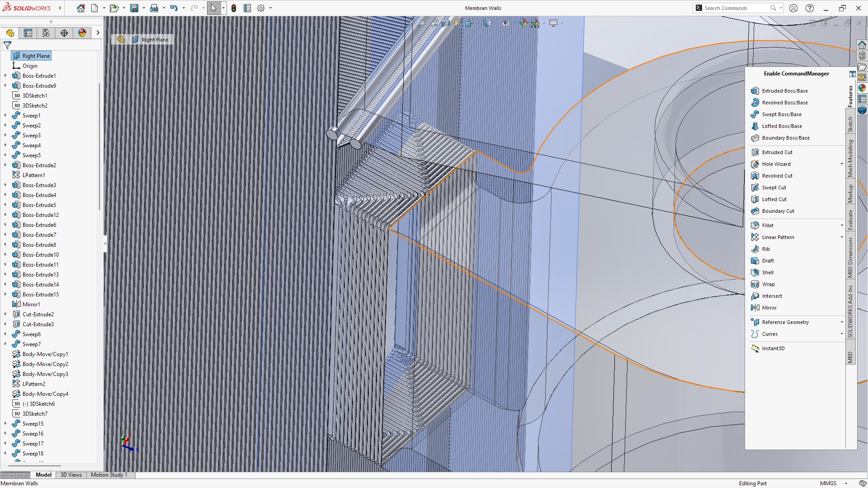This screenshot has width=868, height=488.
Task: Expand the Sweep1 feature in the tree
Action: (5, 115)
